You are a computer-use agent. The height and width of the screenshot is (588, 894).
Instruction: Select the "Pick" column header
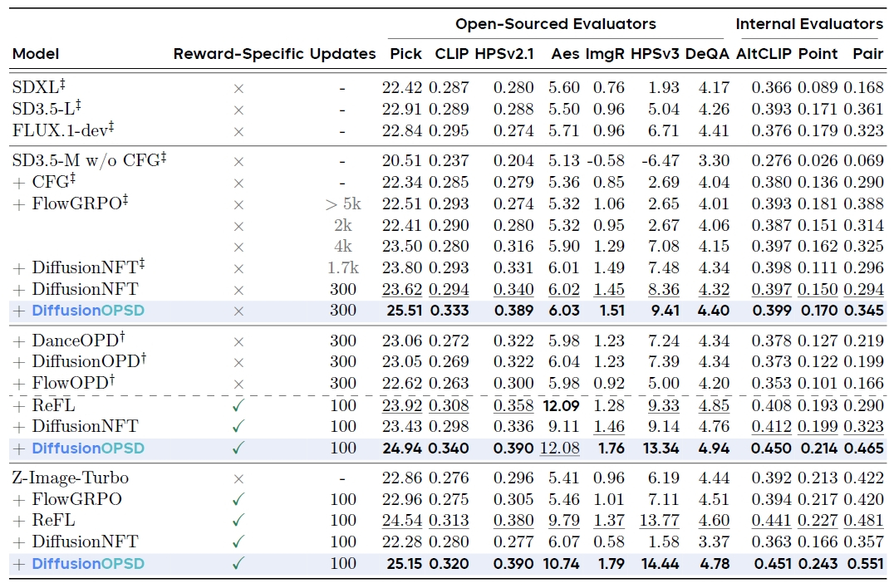point(405,53)
